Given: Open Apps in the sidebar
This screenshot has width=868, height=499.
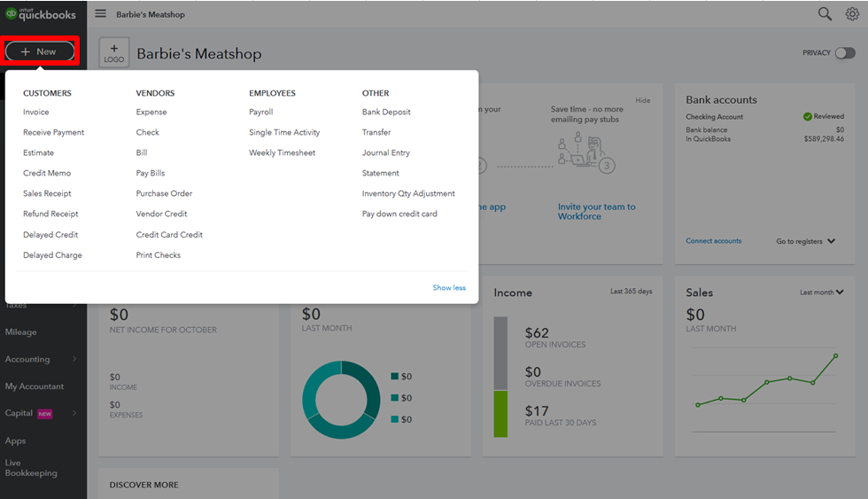Looking at the screenshot, I should pyautogui.click(x=16, y=441).
